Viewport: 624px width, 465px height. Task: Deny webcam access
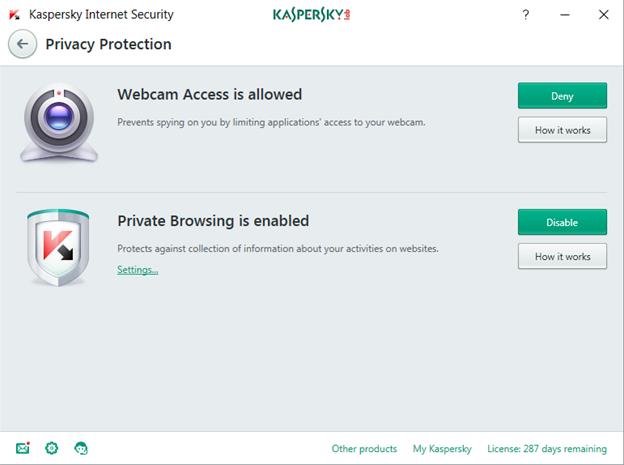coord(562,96)
